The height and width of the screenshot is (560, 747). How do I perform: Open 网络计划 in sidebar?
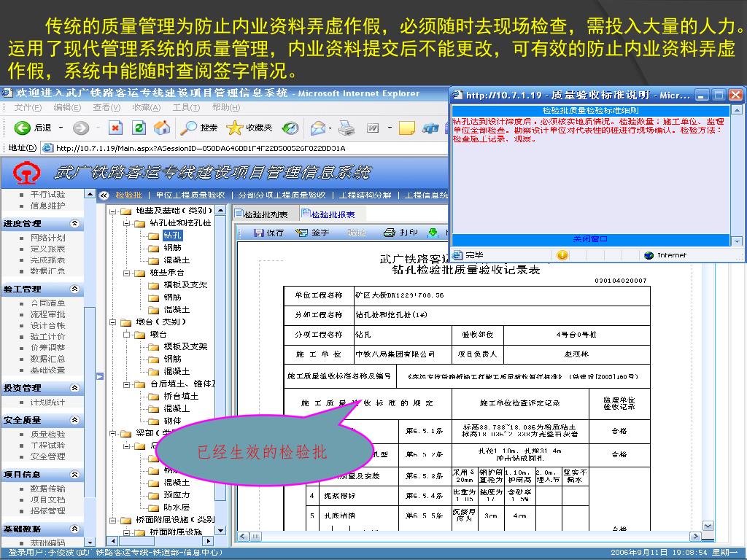(47, 238)
